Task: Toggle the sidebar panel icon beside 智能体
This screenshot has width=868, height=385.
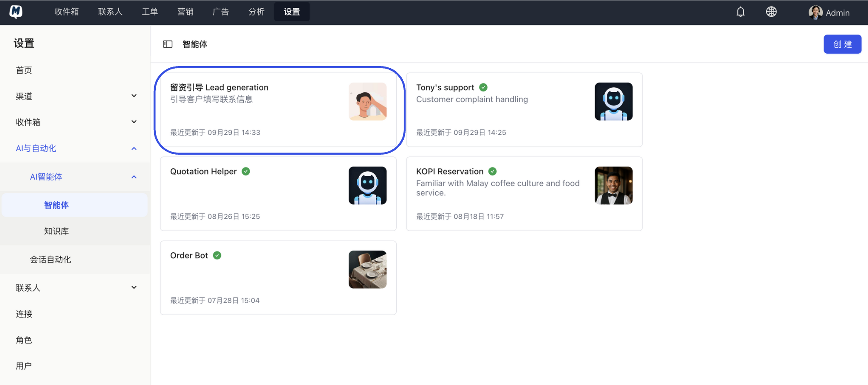Action: click(168, 44)
